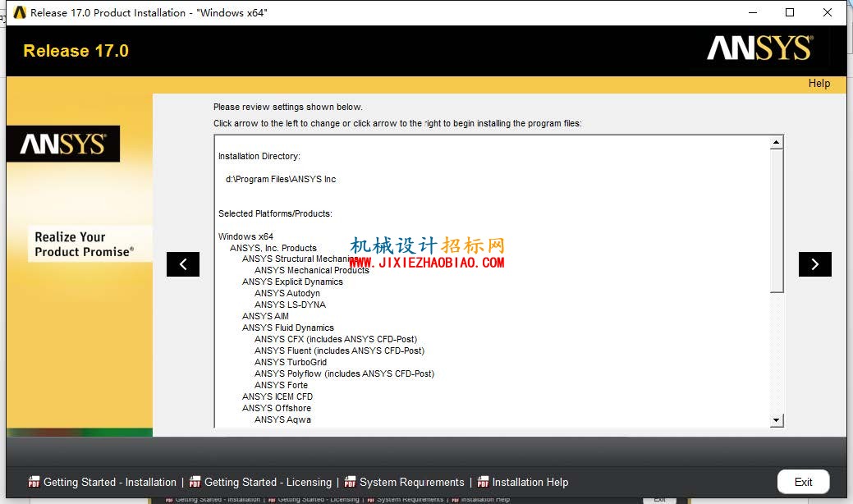
Task: Click 'ANSYS ICEM CFD' line
Action: click(x=277, y=396)
